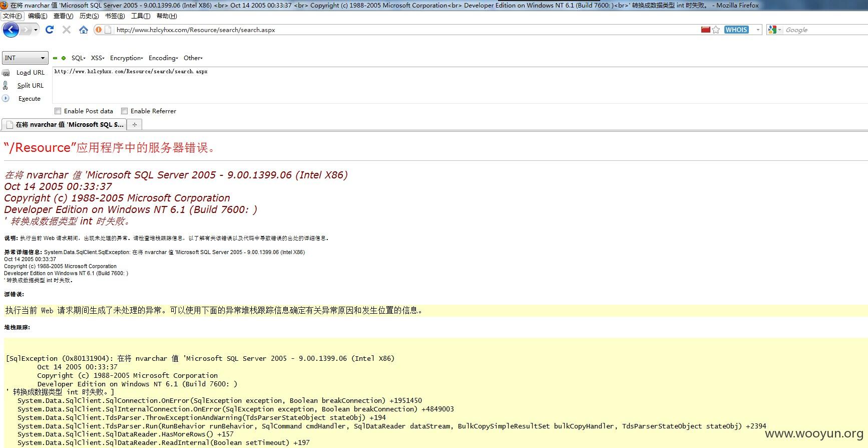The height and width of the screenshot is (448, 868).
Task: Open the INT type dropdown
Action: pyautogui.click(x=25, y=58)
